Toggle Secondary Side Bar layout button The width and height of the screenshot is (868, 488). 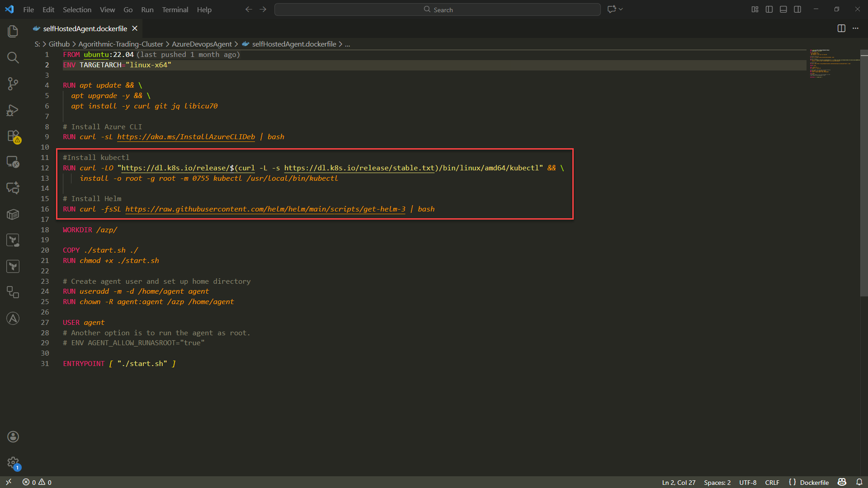(797, 9)
